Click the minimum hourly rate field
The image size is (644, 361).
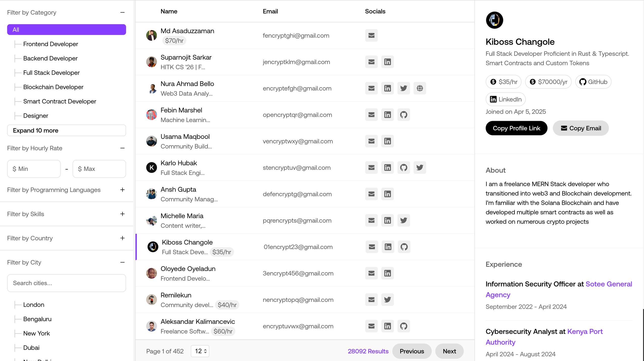click(x=34, y=169)
